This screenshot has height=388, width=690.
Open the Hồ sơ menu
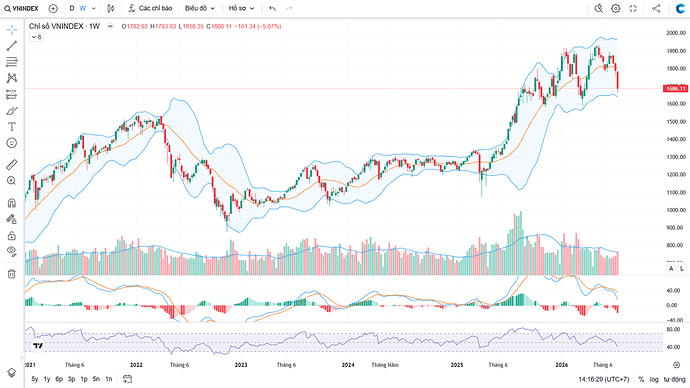tap(242, 8)
